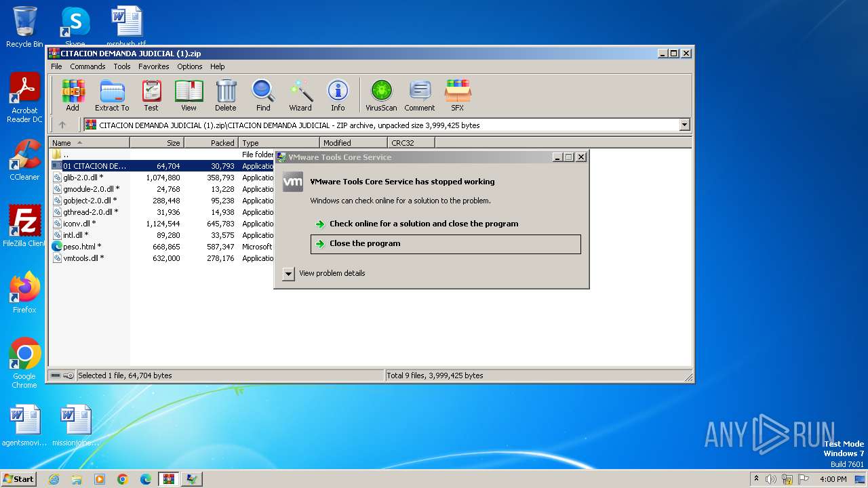
Task: Click the Info toolbar icon
Action: click(x=338, y=95)
